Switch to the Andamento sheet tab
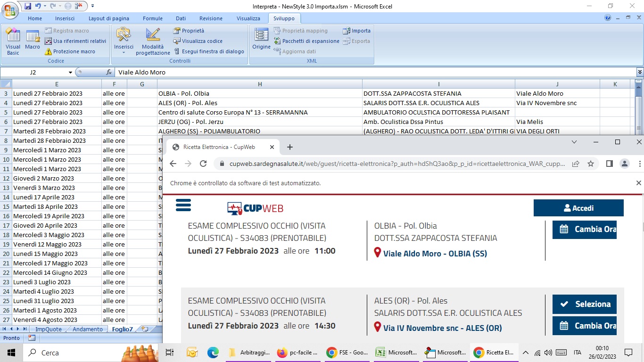This screenshot has height=362, width=644. point(88,329)
